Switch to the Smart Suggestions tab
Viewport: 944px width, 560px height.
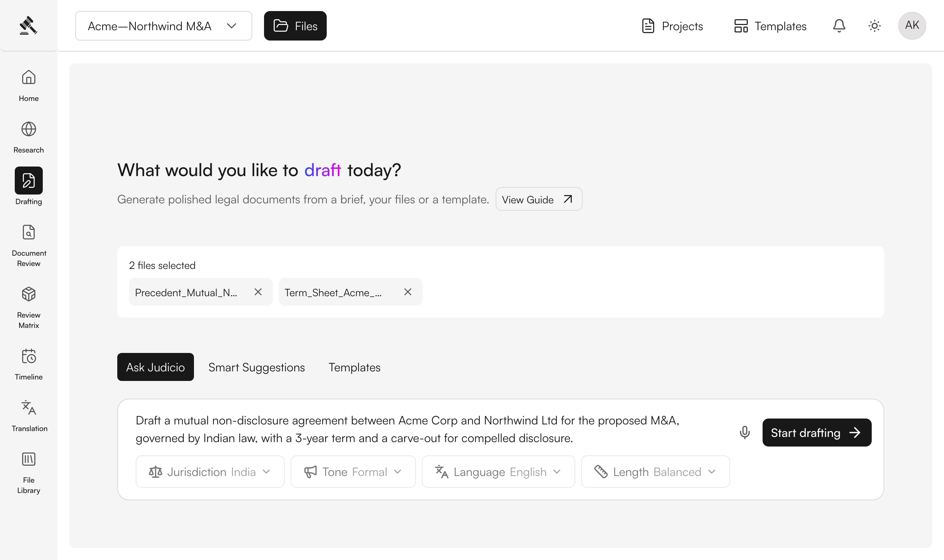[x=257, y=367]
